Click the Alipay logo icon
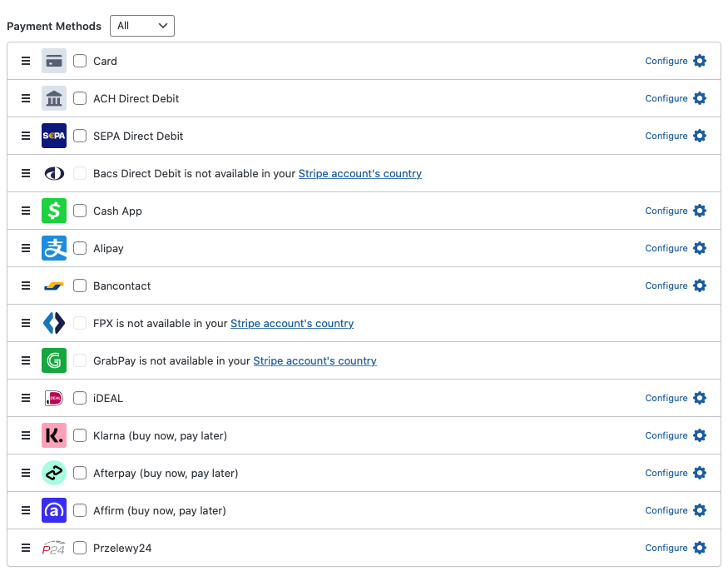Image resolution: width=728 pixels, height=576 pixels. pos(54,248)
